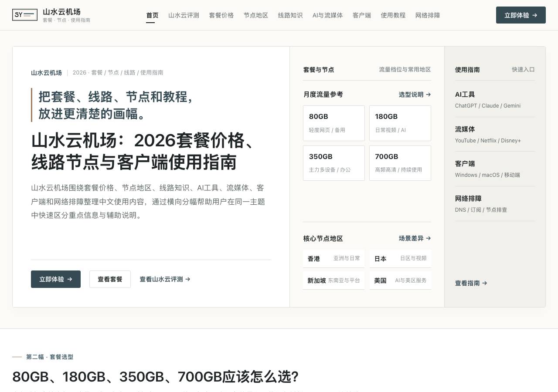Viewport: 558px width, 392px height.
Task: Open 线路知识 navigation item
Action: pos(290,15)
